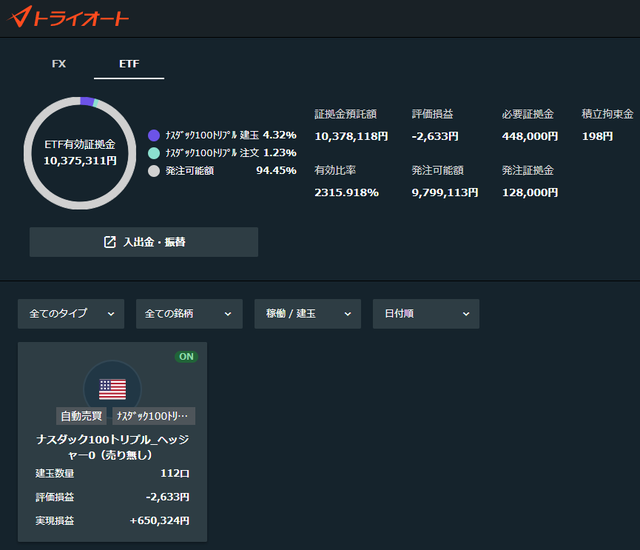Click the -2,633円 value under 評価損益 header

pyautogui.click(x=435, y=136)
